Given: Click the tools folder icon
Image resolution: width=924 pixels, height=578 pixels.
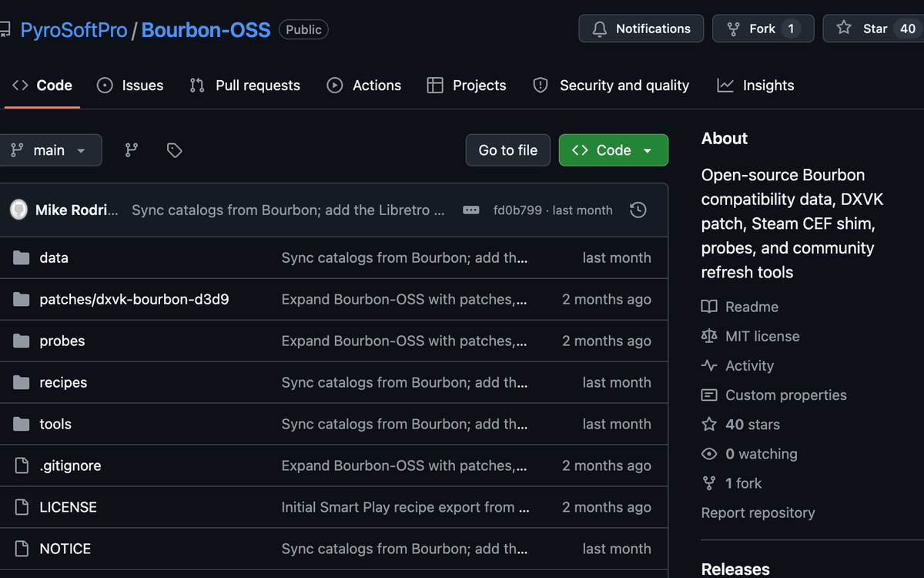Looking at the screenshot, I should click(22, 424).
